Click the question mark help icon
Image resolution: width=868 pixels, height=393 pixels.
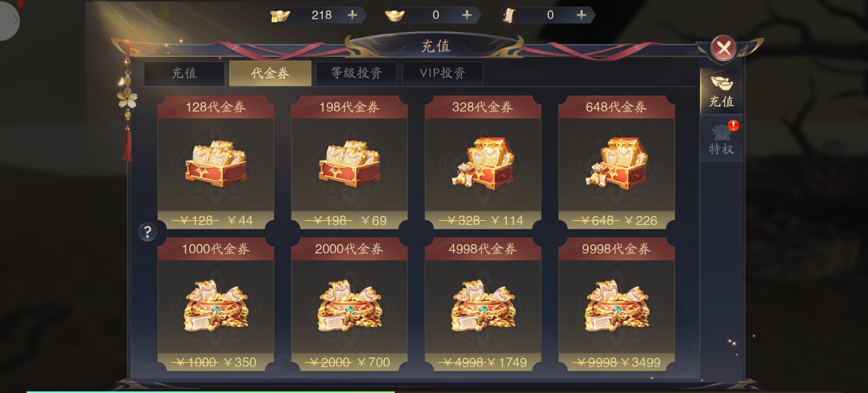147,232
